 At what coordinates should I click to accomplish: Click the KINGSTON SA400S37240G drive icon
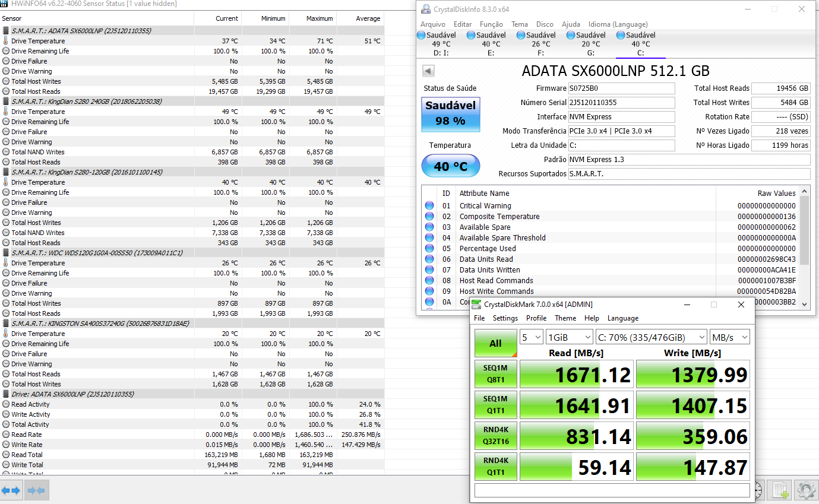pos(6,324)
